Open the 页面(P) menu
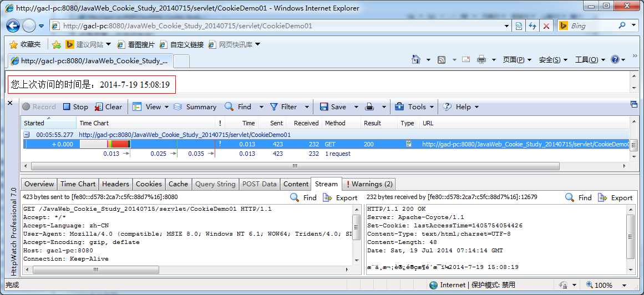Viewport: 644px width, 295px height. [x=517, y=59]
